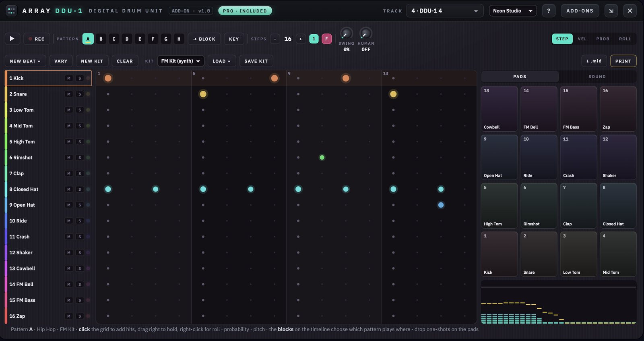The image size is (644, 341).
Task: Click the SWING knob
Action: (346, 33)
